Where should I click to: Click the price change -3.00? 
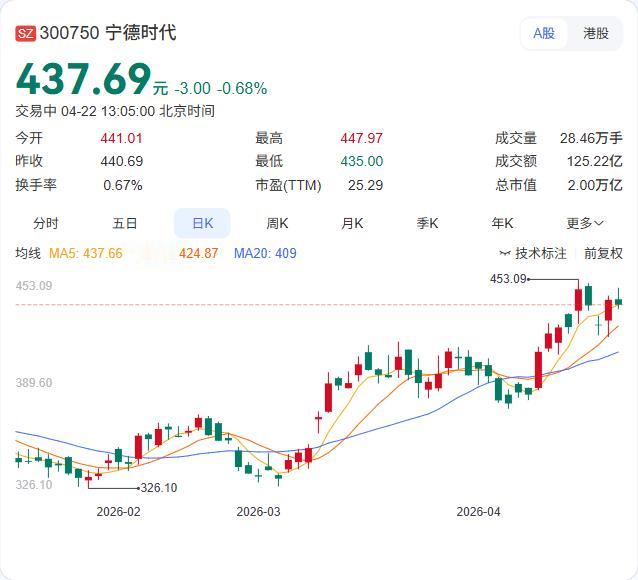point(192,88)
